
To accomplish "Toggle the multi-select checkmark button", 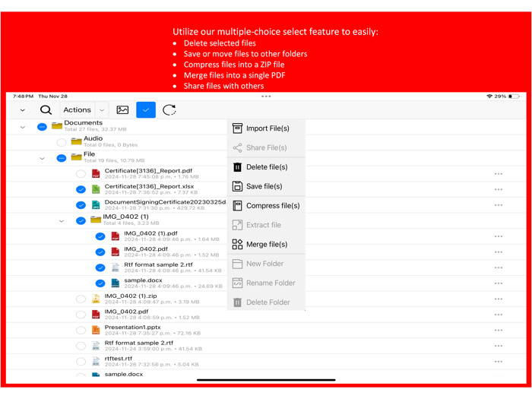I will 146,110.
